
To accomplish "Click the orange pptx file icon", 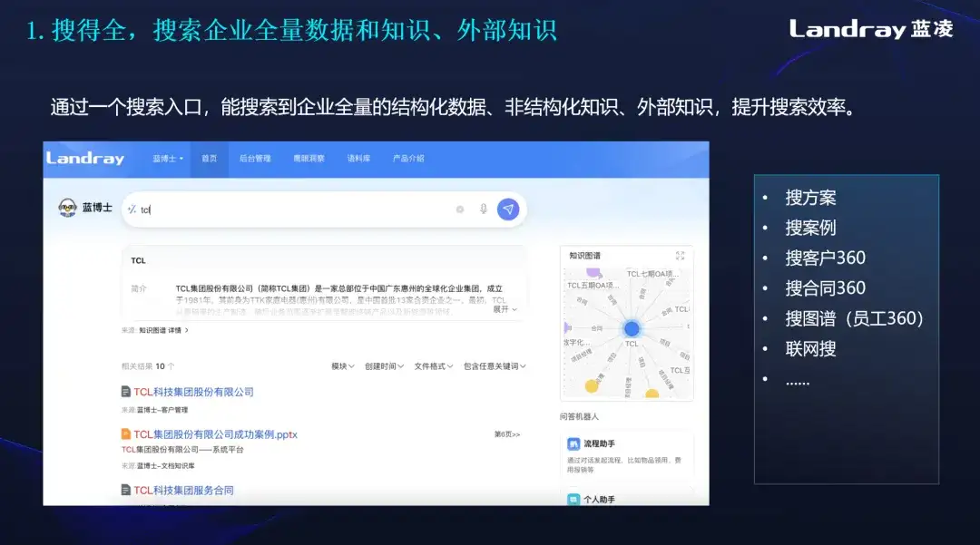I will [125, 433].
